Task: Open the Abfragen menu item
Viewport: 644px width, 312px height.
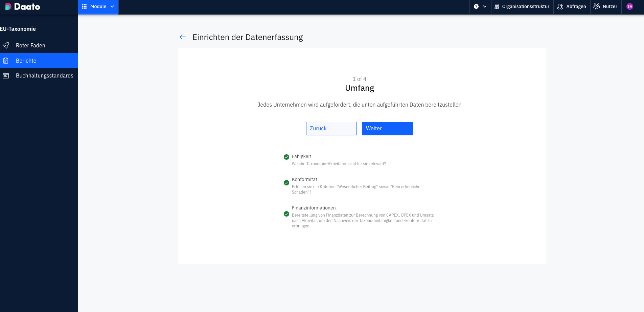Action: click(x=572, y=6)
